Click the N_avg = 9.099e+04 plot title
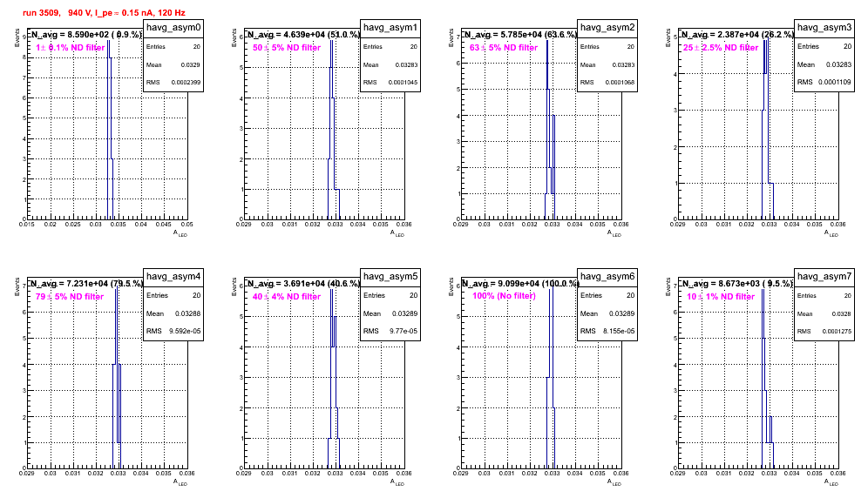This screenshot has height=498, width=868. point(520,284)
